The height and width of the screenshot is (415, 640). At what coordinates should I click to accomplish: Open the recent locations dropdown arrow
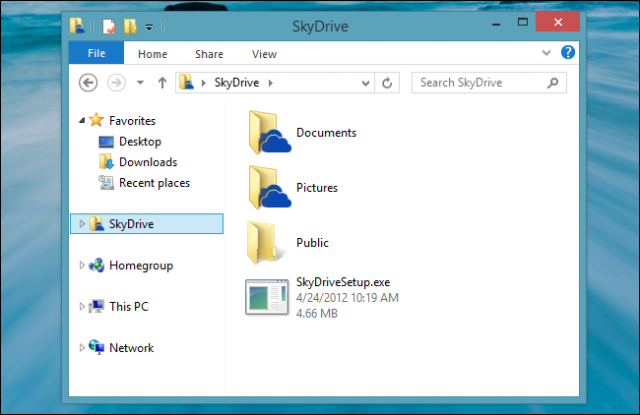(x=139, y=83)
